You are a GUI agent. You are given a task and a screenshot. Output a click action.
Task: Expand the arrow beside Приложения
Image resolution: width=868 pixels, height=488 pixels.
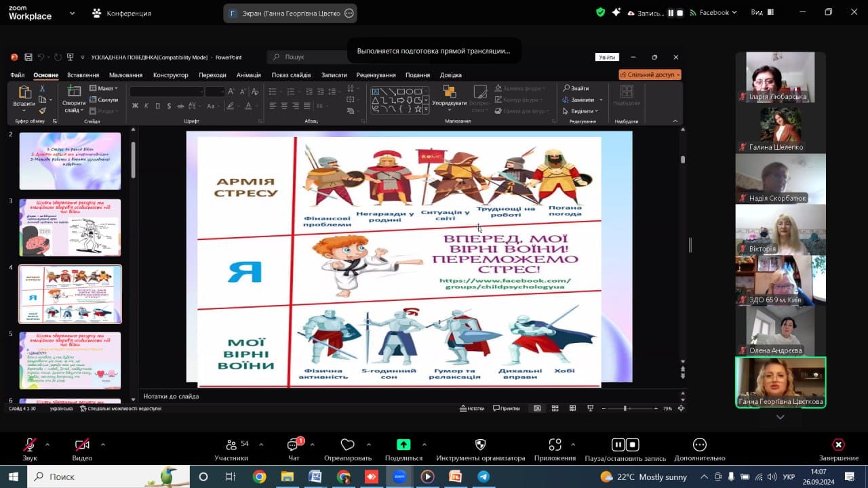pyautogui.click(x=573, y=445)
